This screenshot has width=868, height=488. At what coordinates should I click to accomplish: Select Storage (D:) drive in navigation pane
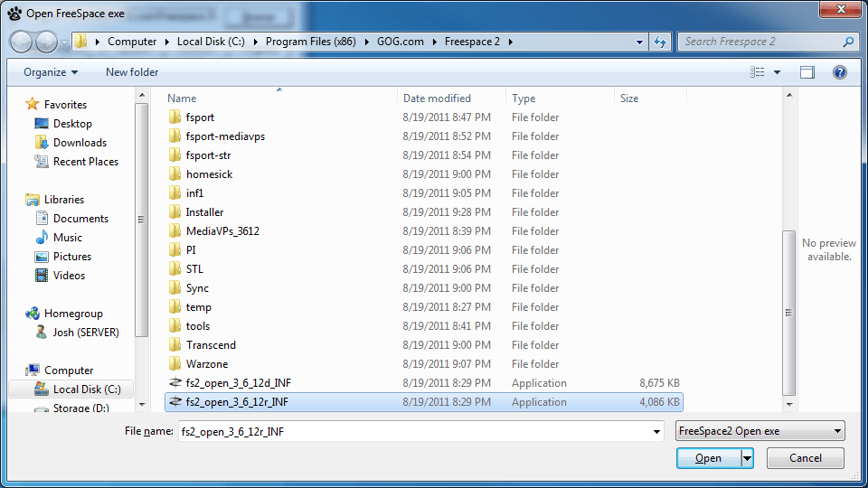[x=80, y=408]
